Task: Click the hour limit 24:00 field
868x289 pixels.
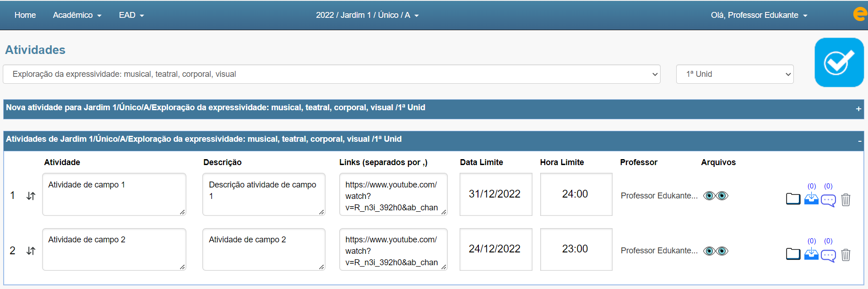Action: 576,194
